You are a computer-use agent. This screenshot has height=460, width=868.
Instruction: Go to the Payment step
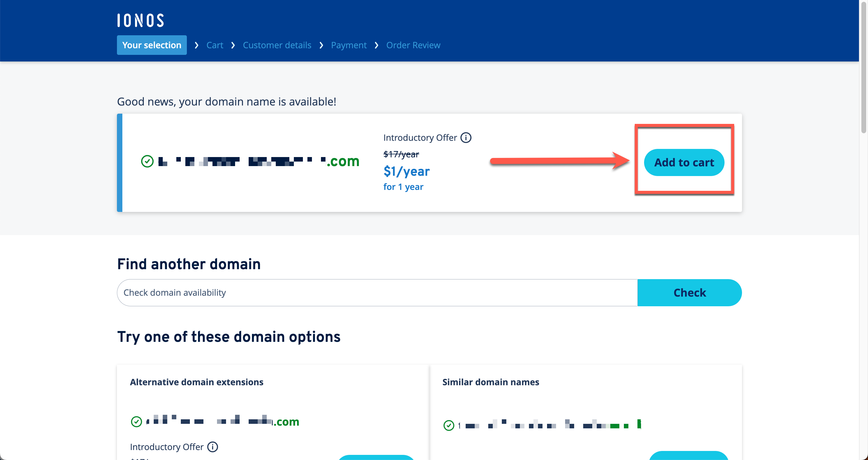pos(349,45)
